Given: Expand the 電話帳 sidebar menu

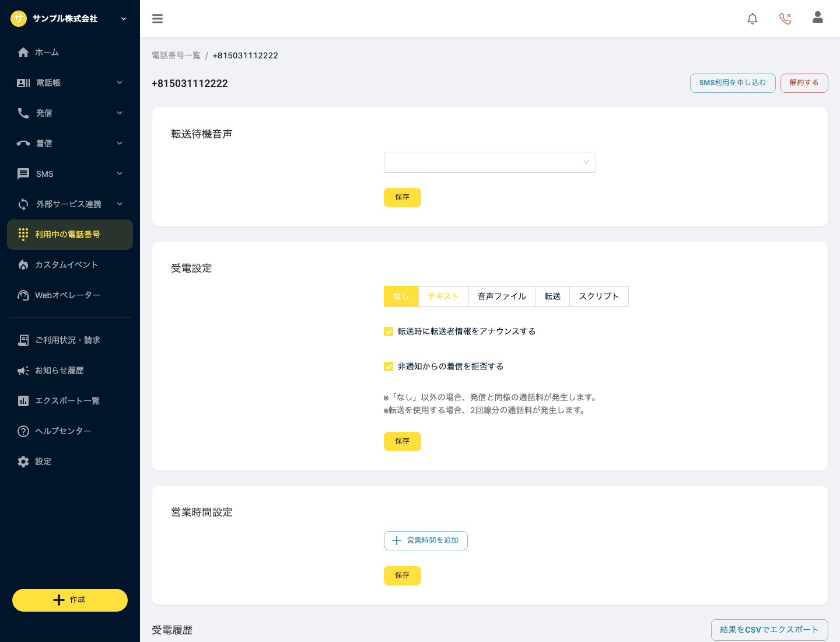Looking at the screenshot, I should pyautogui.click(x=70, y=83).
